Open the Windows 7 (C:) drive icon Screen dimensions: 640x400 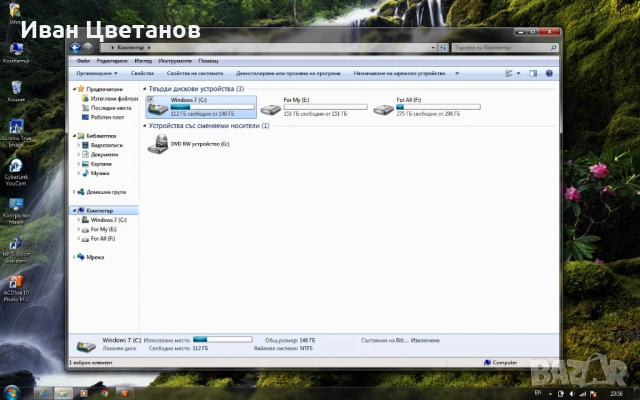[x=158, y=109]
